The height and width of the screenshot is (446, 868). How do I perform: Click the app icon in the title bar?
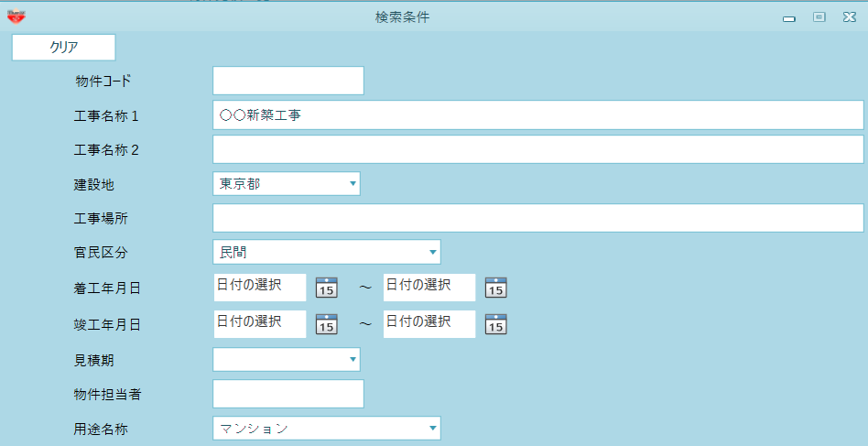pyautogui.click(x=16, y=17)
